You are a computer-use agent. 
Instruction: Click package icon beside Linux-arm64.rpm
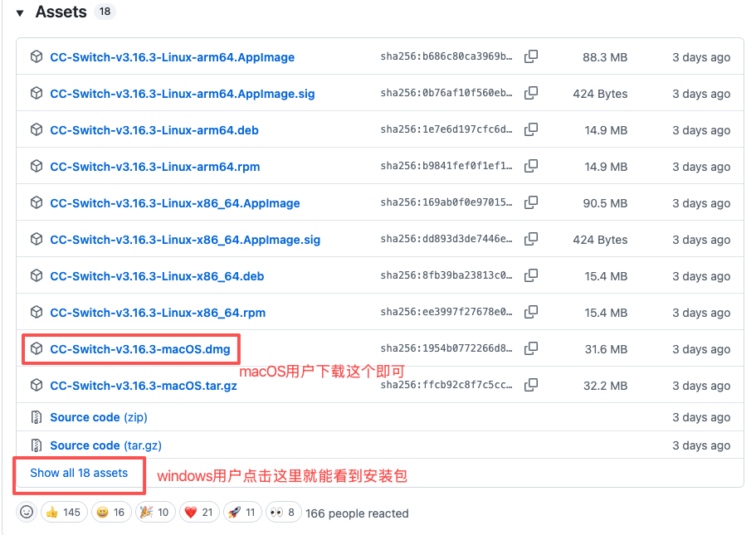pos(37,166)
